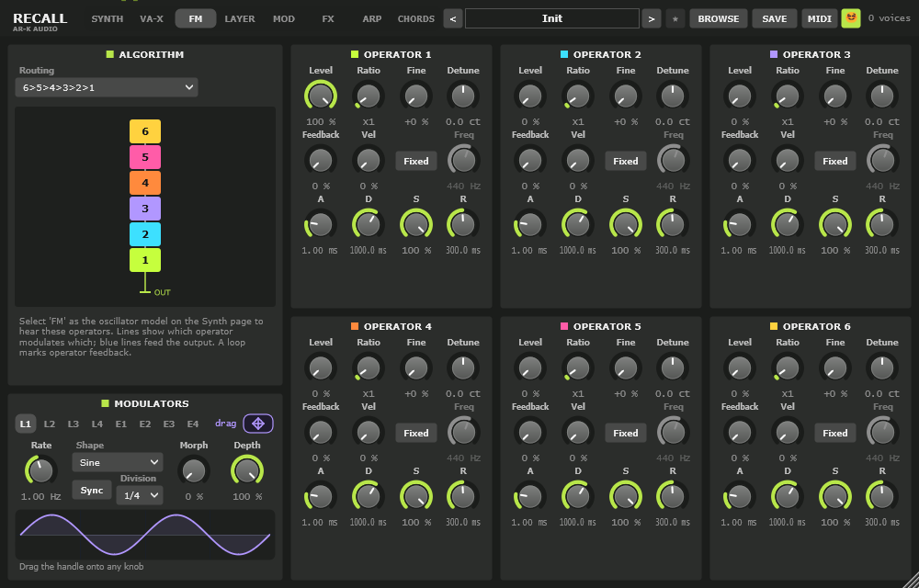Click Operator 2 Decay knob

578,224
